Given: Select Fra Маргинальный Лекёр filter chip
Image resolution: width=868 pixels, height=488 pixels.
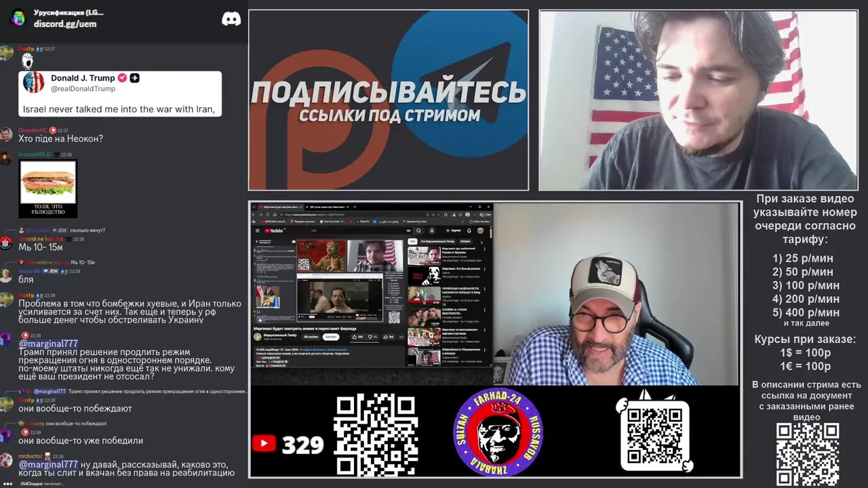Looking at the screenshot, I should [437, 241].
